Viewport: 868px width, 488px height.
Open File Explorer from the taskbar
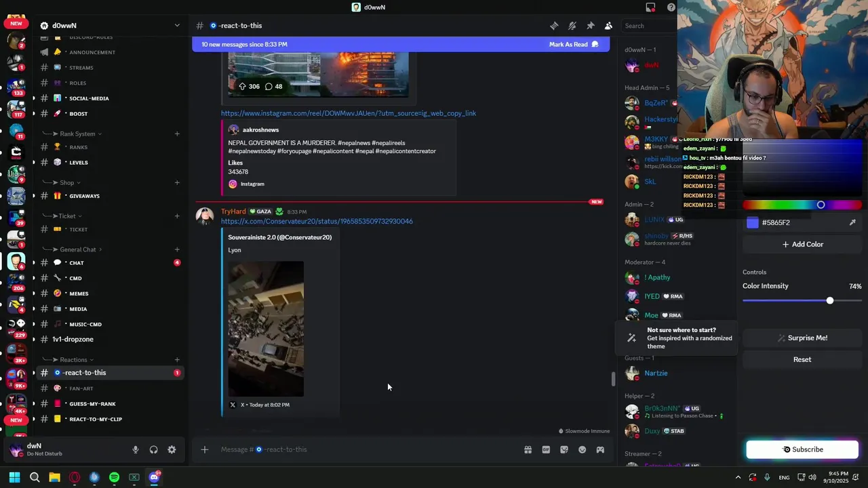click(x=54, y=477)
